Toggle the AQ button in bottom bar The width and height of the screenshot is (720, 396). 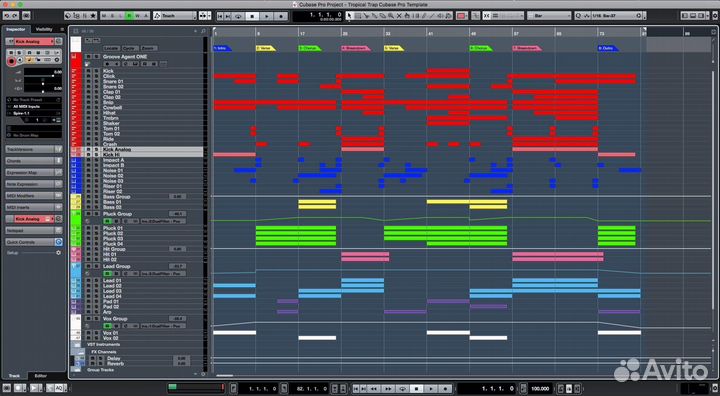[59, 389]
